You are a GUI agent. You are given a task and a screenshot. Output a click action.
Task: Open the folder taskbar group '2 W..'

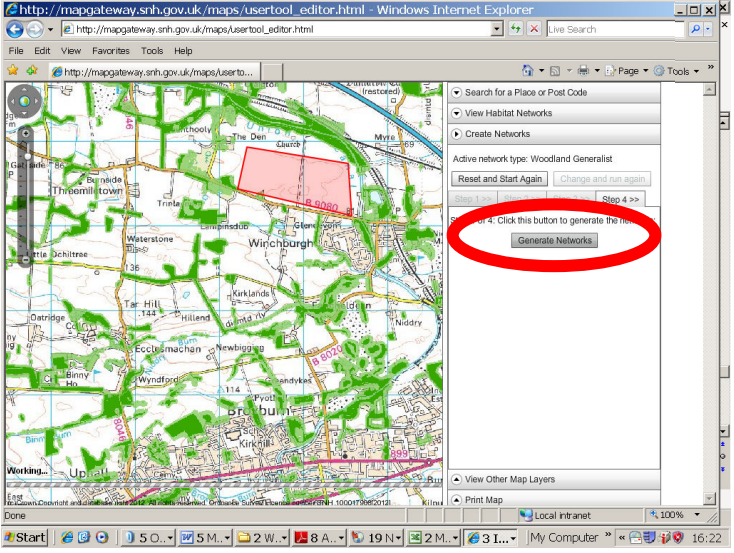coord(262,538)
